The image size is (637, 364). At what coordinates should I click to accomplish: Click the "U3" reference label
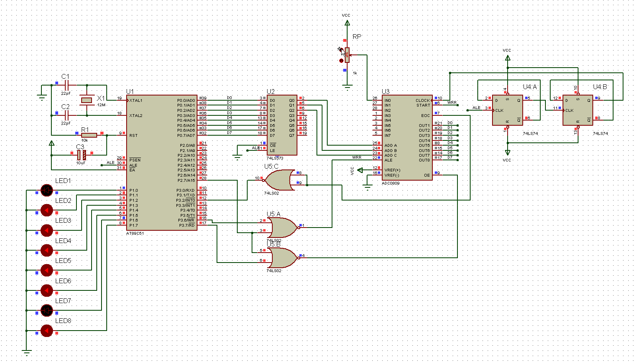coord(385,91)
